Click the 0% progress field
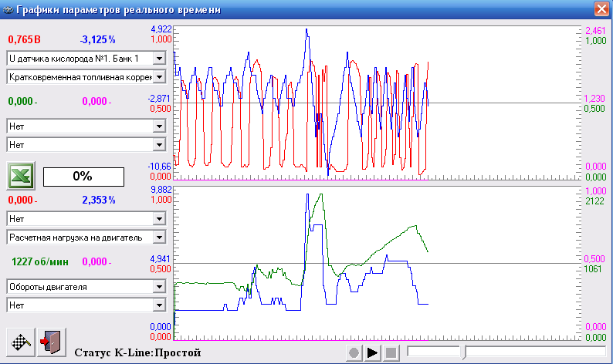This screenshot has width=613, height=364. coord(82,176)
